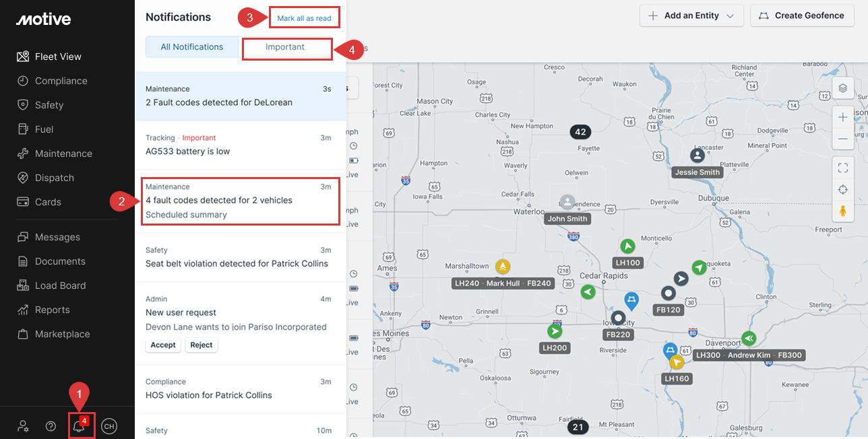Click the Create Geofence button

(801, 15)
